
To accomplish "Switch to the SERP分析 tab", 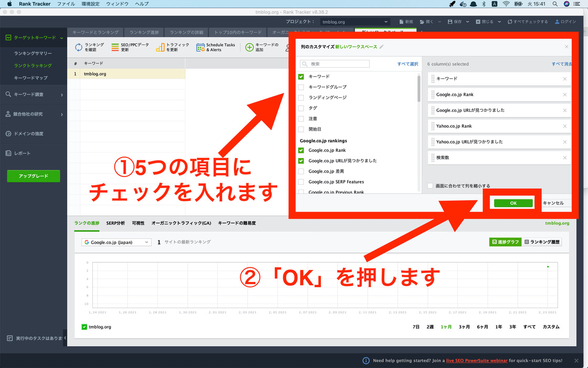I will (x=115, y=223).
